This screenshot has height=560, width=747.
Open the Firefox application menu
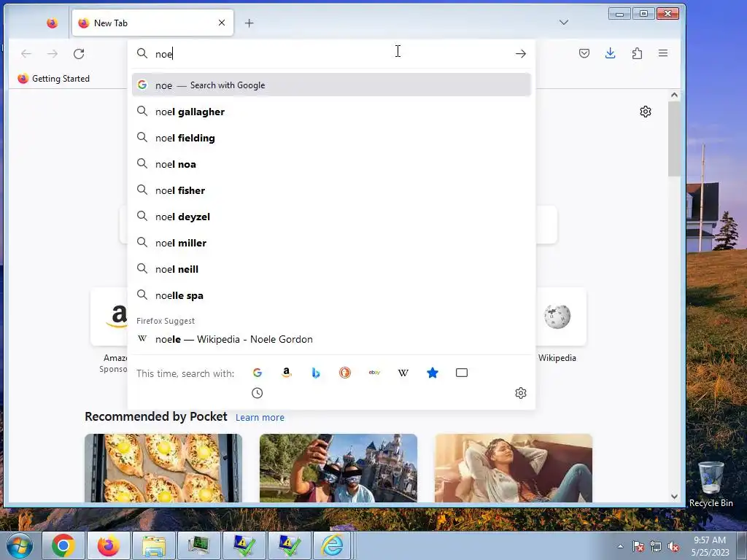[x=663, y=53]
